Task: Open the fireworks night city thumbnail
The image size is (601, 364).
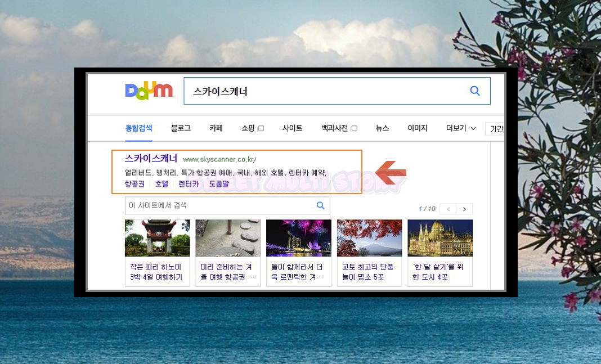Action: [x=299, y=238]
